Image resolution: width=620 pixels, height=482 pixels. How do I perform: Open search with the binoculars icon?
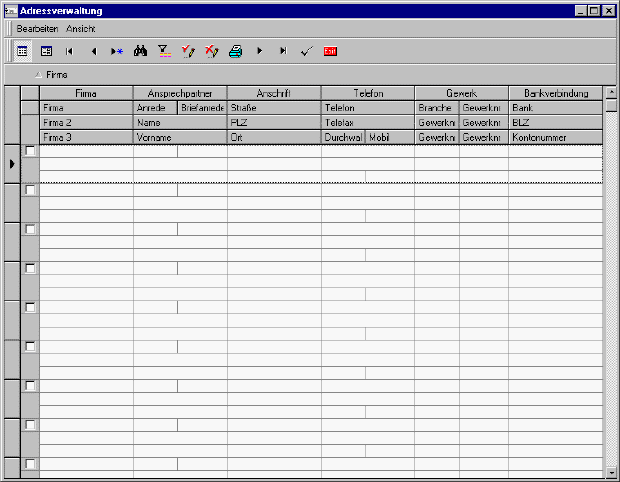[x=141, y=50]
